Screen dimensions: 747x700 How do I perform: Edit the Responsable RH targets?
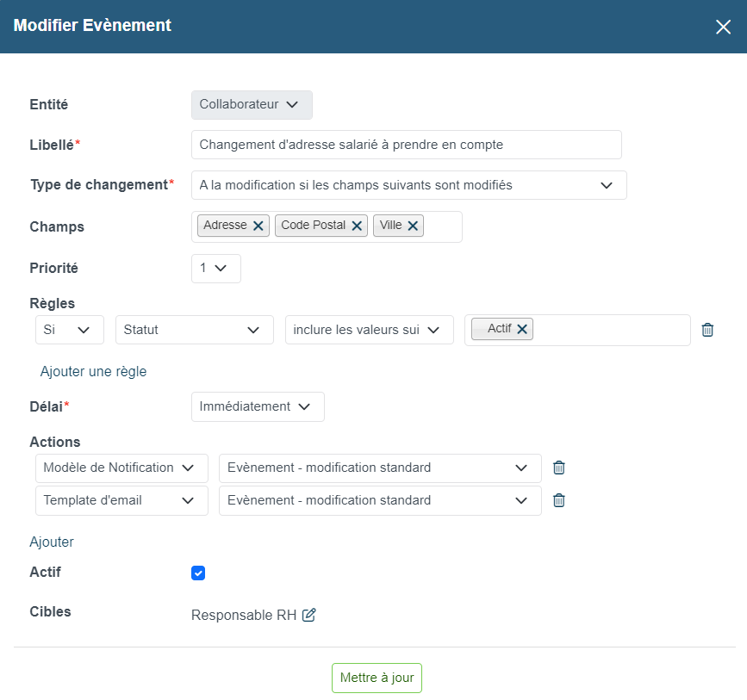point(308,615)
